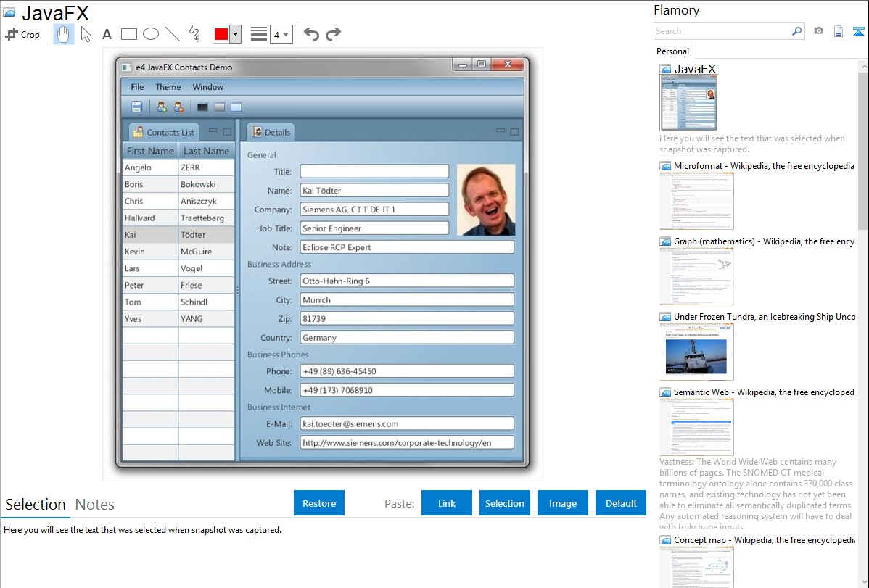Click the line thickness icon
Viewport: 869px width, 588px height.
point(258,34)
